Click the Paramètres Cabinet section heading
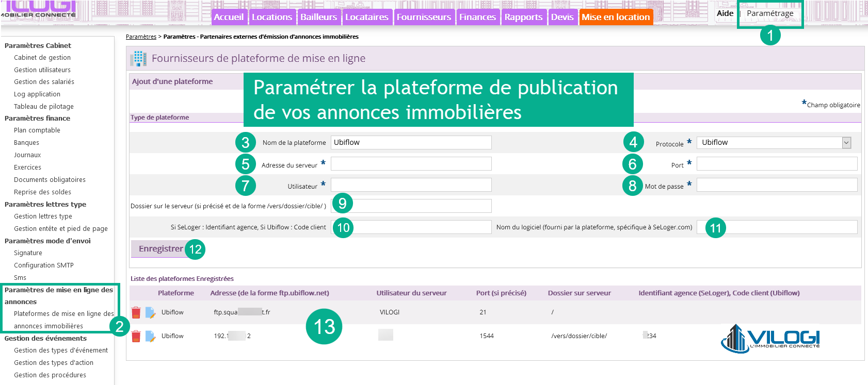 pos(38,46)
